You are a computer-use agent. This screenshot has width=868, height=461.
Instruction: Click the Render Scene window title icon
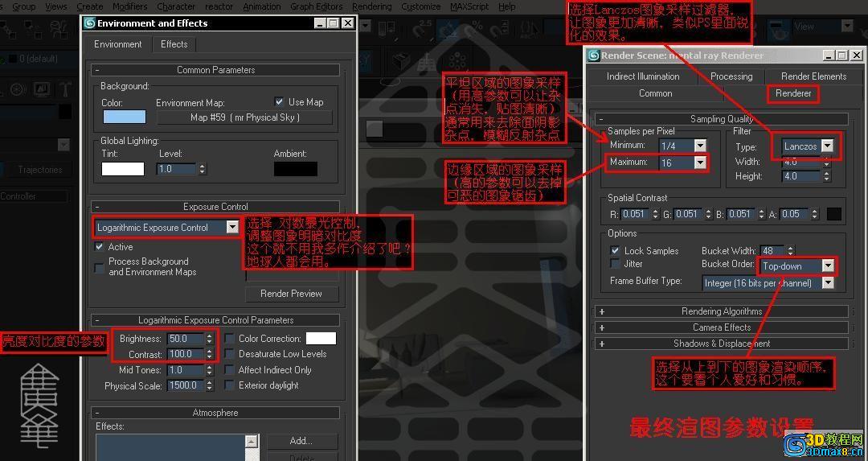[594, 56]
